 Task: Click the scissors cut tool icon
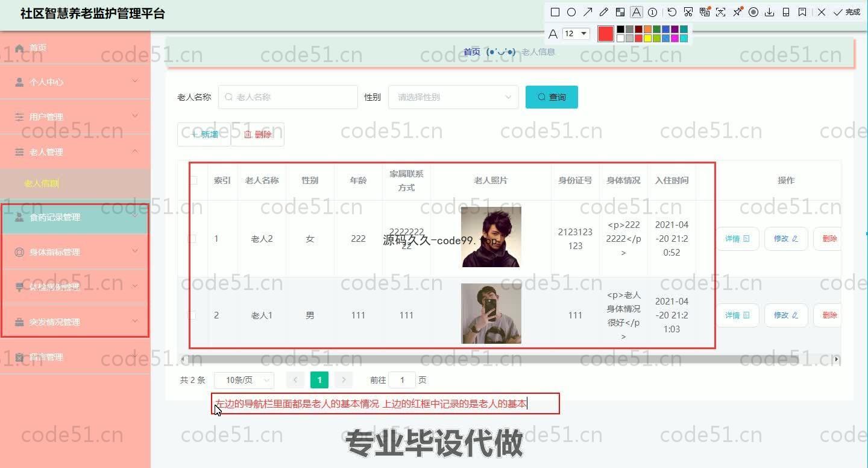688,12
